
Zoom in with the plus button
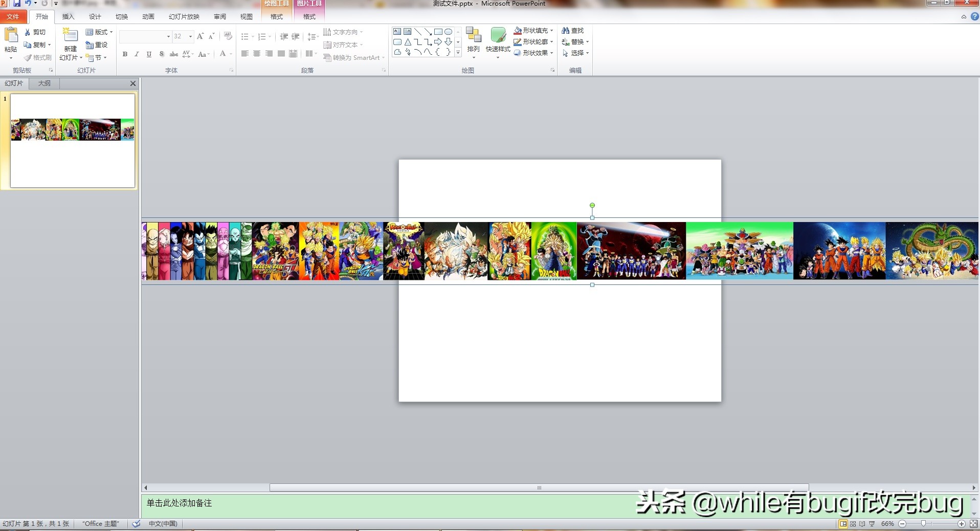point(962,524)
